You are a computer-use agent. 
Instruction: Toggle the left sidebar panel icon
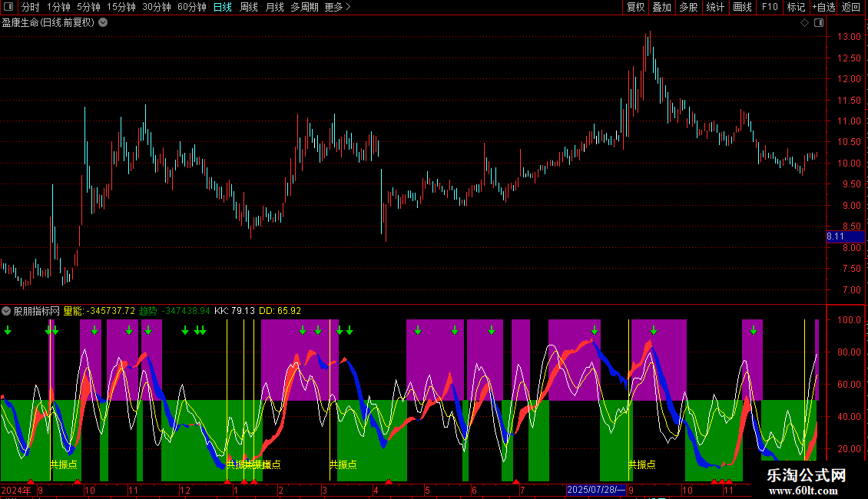8,7
